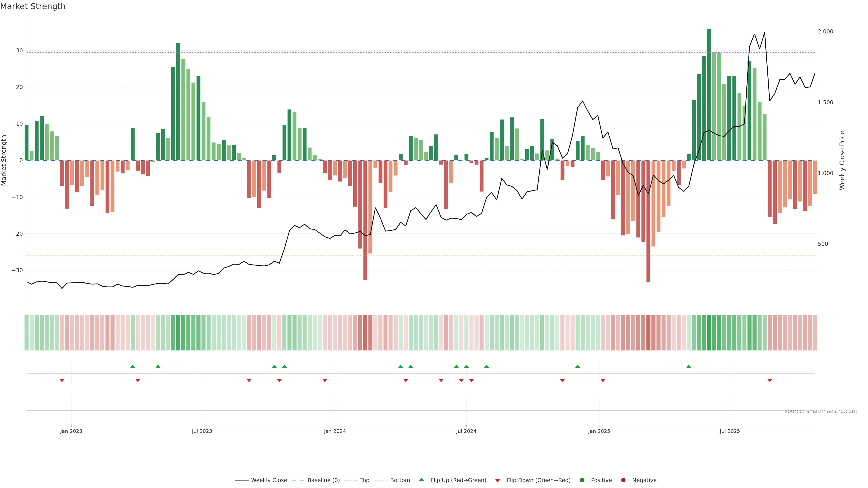
Task: Click the Negative red circle legend icon
Action: 623,480
